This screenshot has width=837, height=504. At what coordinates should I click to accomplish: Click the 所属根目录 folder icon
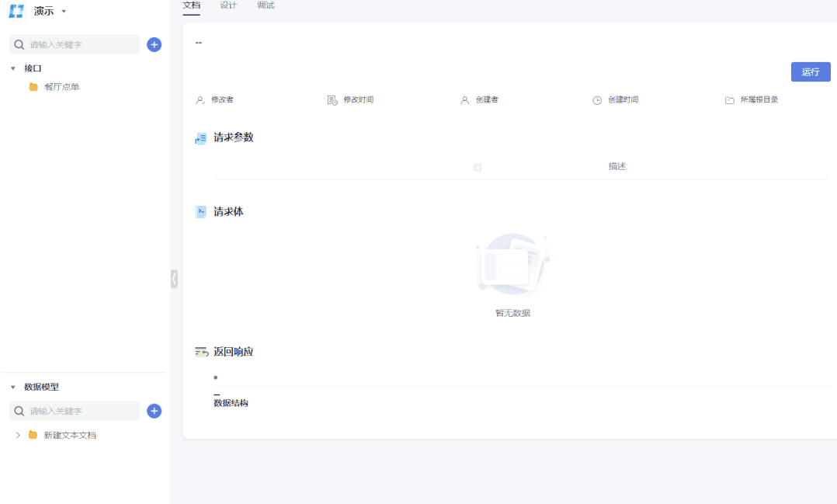[730, 99]
